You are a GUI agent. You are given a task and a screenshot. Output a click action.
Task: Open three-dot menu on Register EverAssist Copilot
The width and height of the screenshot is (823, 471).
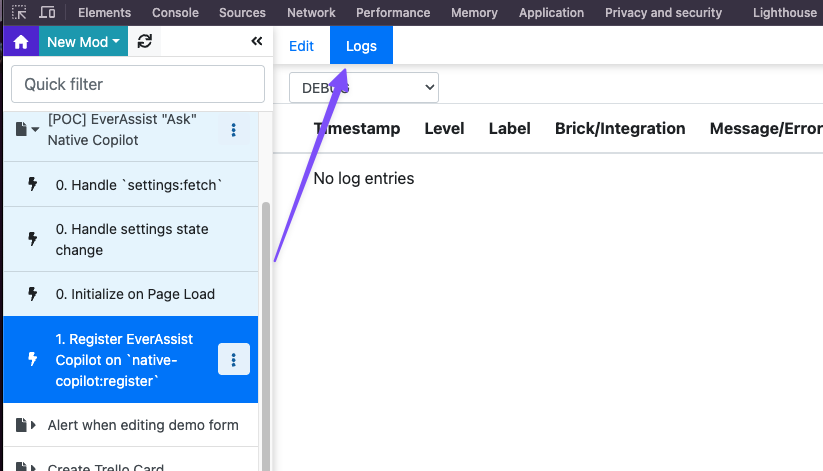tap(234, 360)
